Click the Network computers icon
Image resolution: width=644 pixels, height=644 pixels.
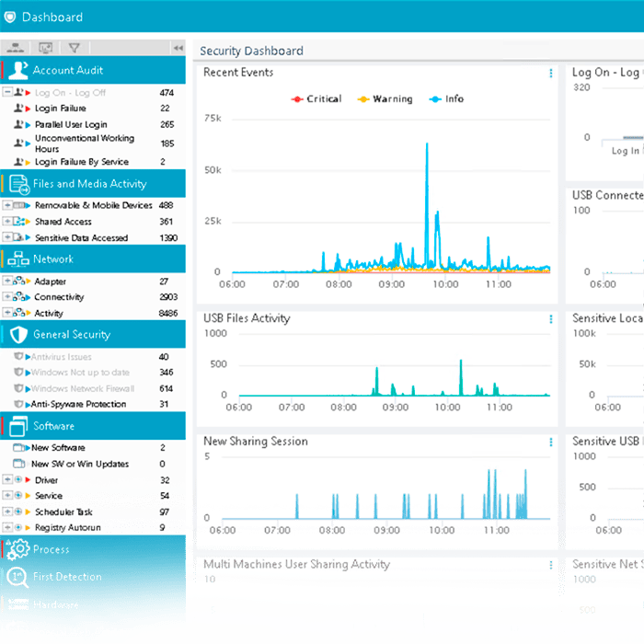18,259
